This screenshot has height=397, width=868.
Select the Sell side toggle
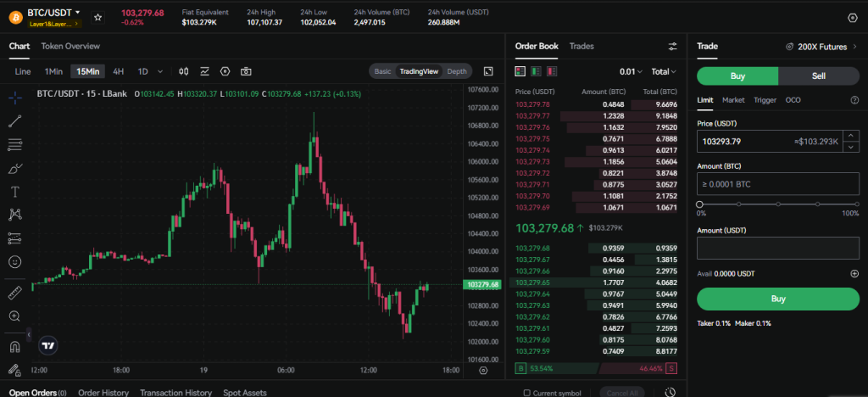point(819,75)
